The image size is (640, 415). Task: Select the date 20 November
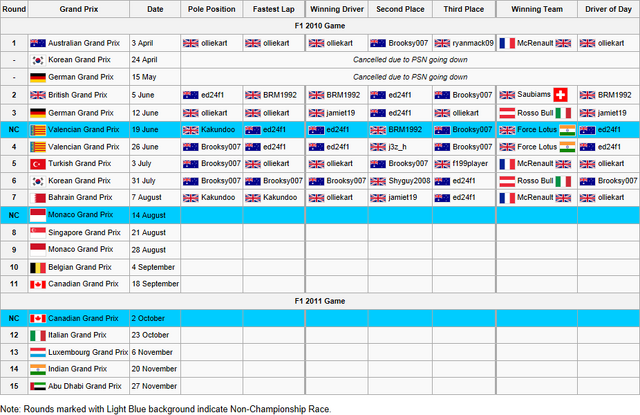(154, 369)
